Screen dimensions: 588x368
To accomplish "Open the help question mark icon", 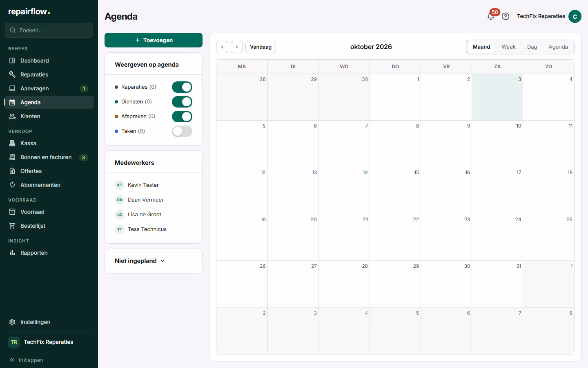I will click(506, 16).
